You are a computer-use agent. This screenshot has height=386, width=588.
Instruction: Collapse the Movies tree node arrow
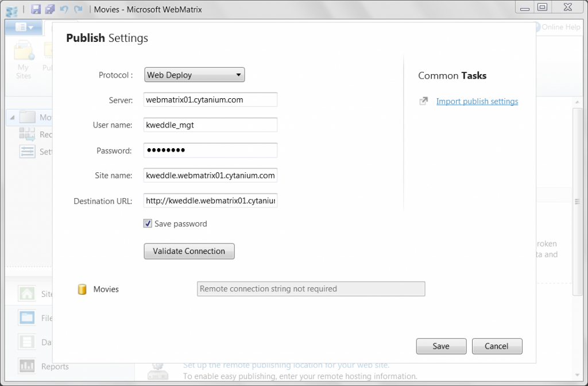(12, 117)
